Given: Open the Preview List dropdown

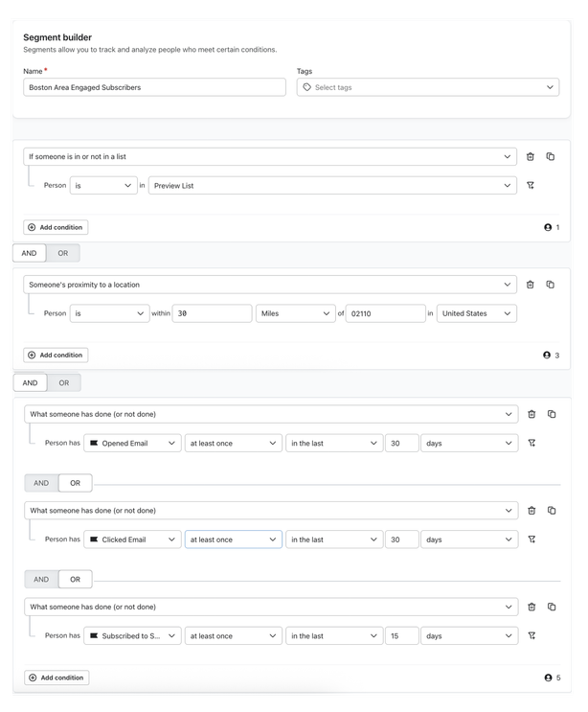Looking at the screenshot, I should click(x=332, y=185).
